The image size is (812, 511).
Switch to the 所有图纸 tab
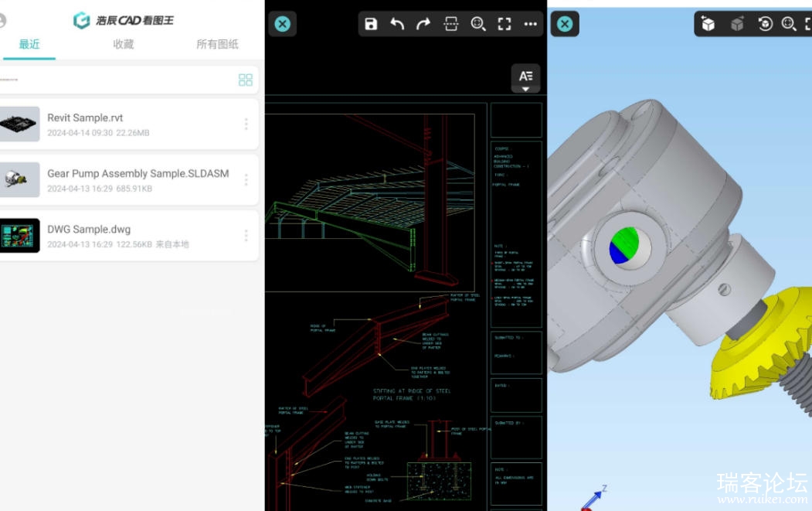[x=218, y=45]
